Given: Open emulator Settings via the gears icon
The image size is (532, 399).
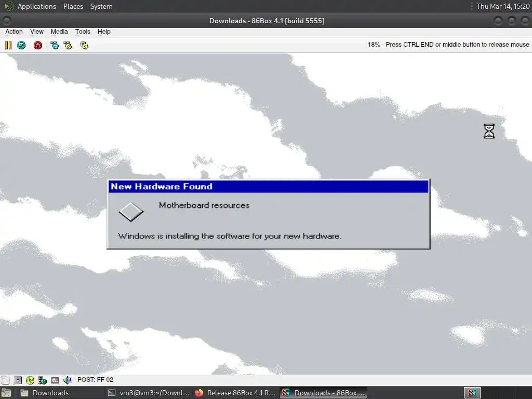Looking at the screenshot, I should [84, 45].
